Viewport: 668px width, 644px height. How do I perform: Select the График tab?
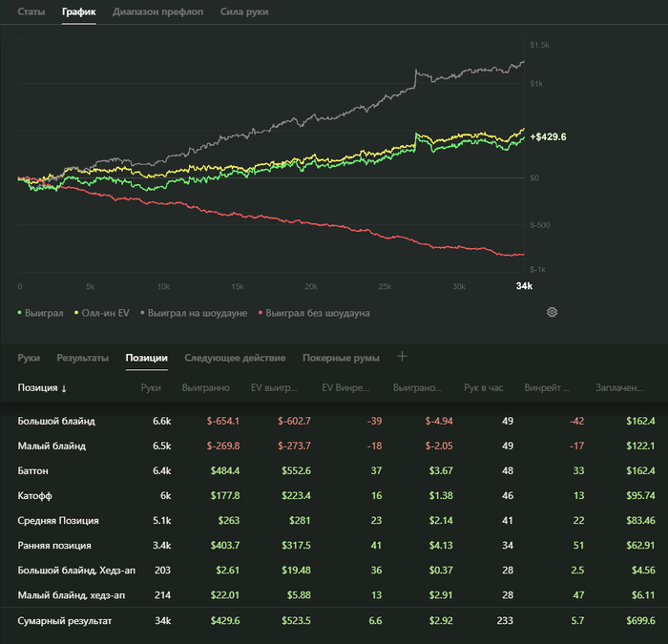coord(79,11)
